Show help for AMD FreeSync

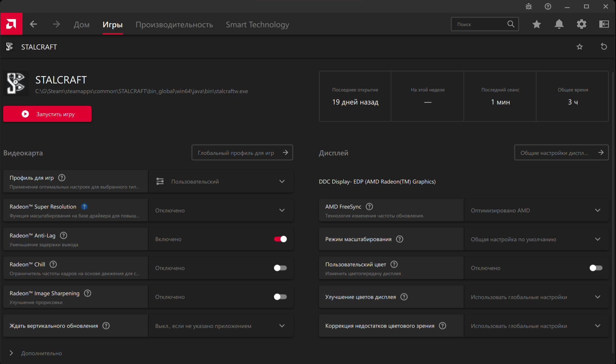(370, 207)
